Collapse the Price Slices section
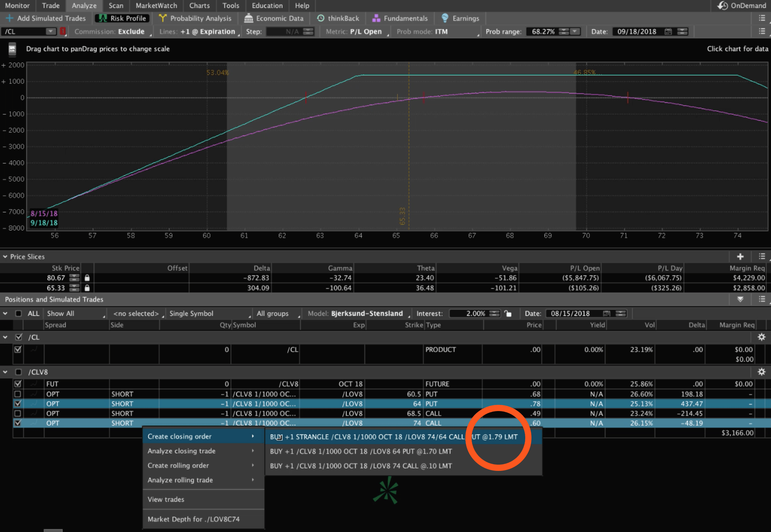771x532 pixels. pyautogui.click(x=5, y=256)
